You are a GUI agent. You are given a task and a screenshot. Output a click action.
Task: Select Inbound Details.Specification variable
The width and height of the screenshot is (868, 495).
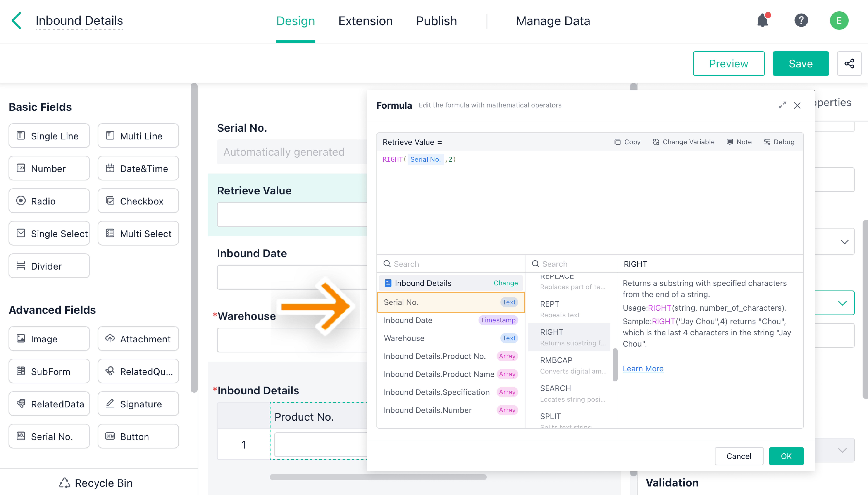pos(451,392)
